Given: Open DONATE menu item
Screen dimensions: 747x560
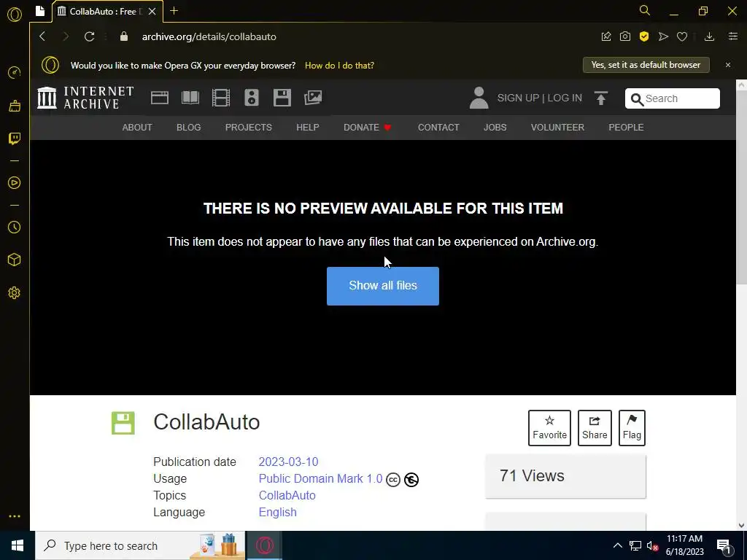Looking at the screenshot, I should (x=368, y=127).
